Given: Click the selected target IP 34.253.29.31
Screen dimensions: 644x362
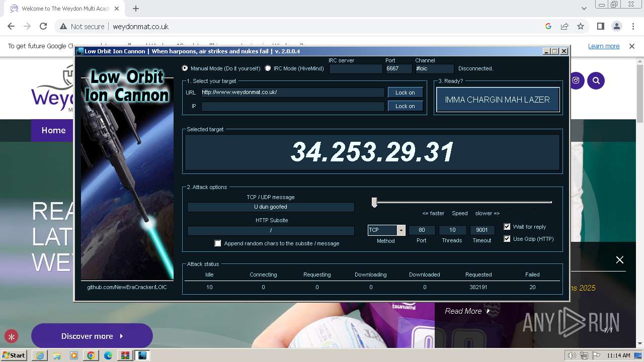Looking at the screenshot, I should pos(372,152).
